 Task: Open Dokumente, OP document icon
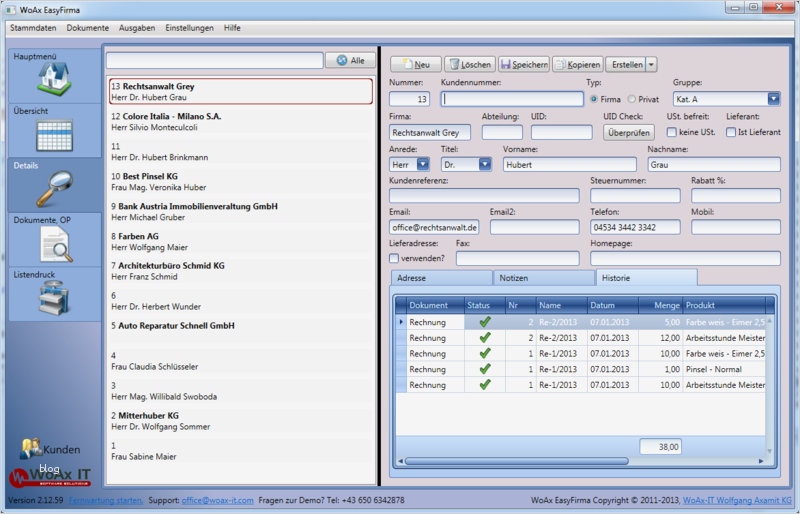click(x=56, y=244)
